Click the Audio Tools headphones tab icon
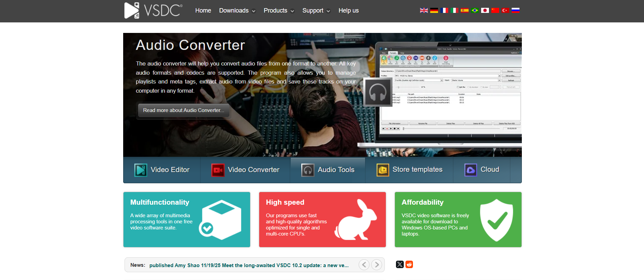 pos(308,170)
